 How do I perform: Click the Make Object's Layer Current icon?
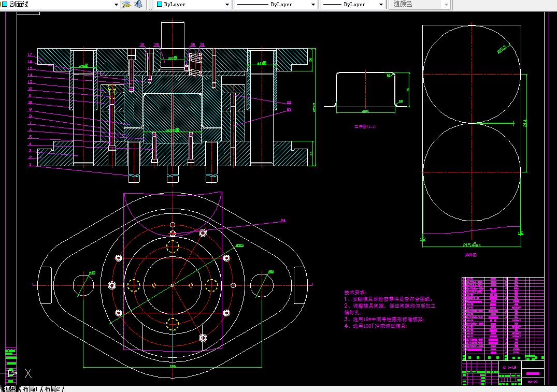[x=126, y=4]
